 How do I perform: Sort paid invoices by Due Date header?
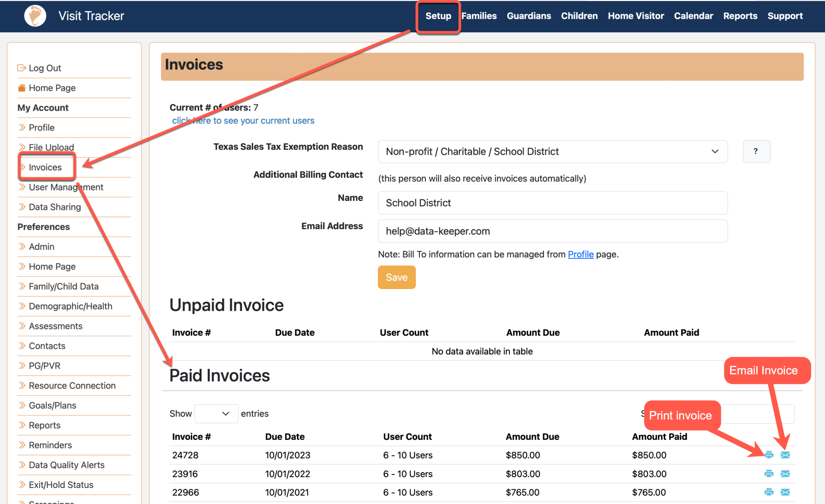click(x=285, y=436)
